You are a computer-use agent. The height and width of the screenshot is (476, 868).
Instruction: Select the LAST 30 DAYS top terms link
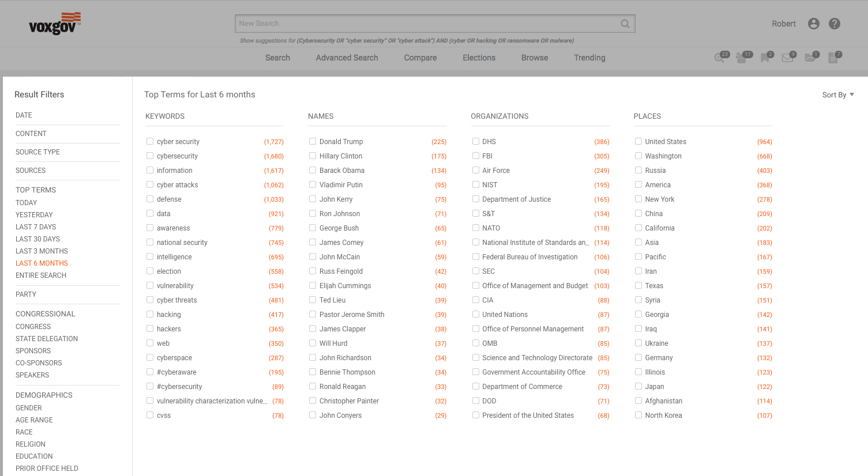click(37, 239)
